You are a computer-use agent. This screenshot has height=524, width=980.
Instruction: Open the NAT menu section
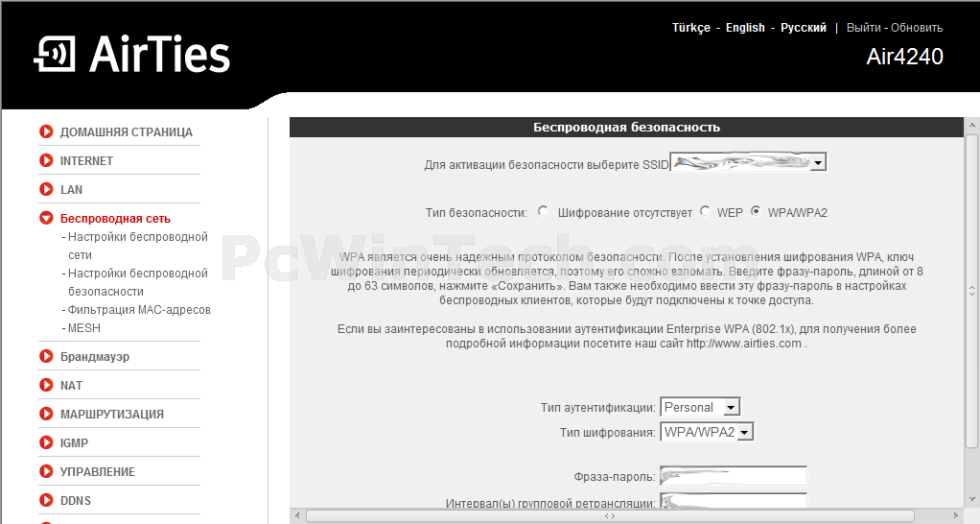71,385
